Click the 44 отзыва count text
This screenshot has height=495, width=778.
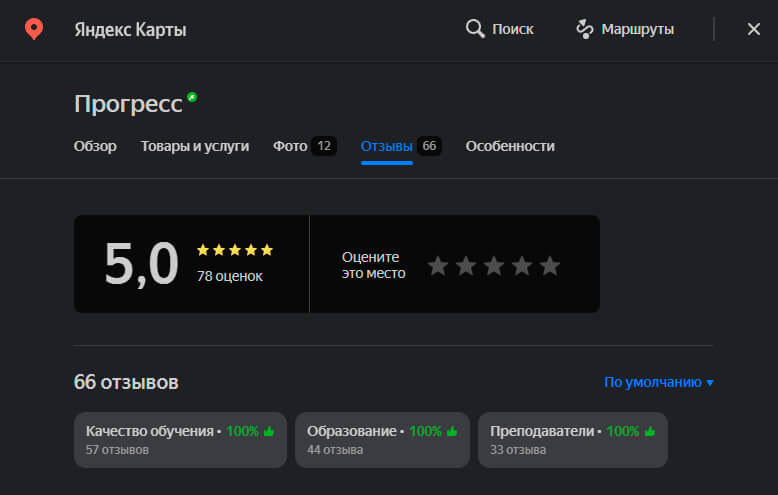point(335,450)
